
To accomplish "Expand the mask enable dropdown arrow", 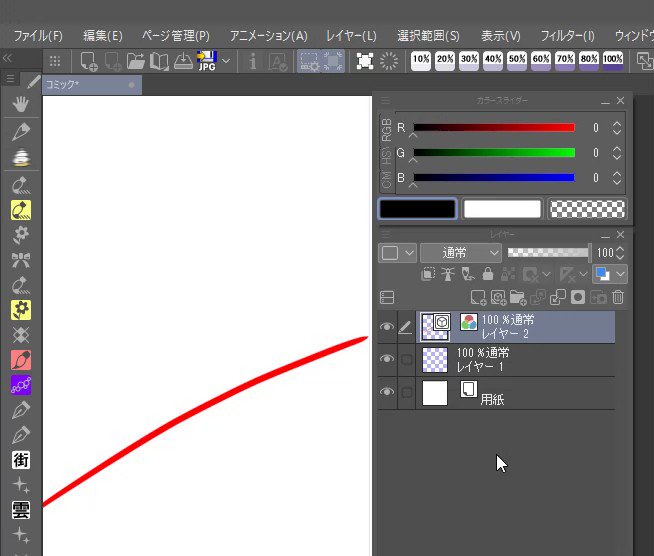I will click(x=546, y=274).
